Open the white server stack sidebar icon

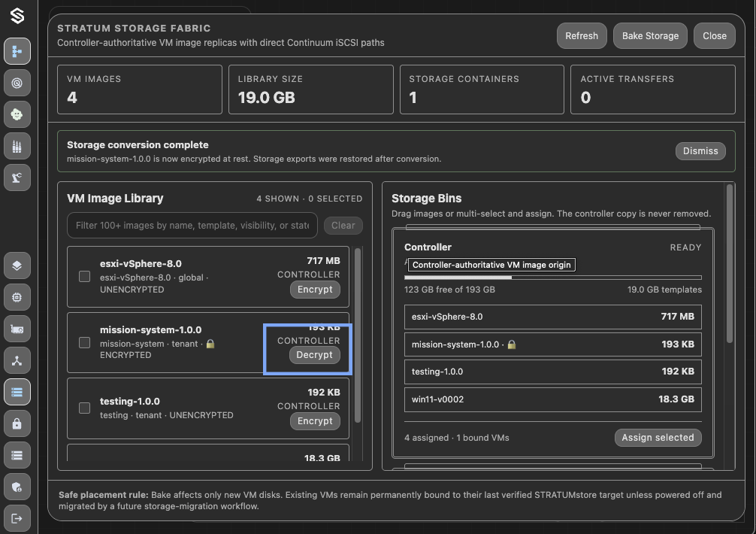[x=17, y=455]
